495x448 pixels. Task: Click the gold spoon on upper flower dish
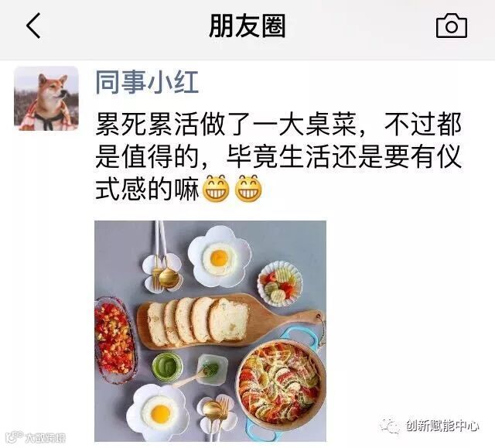(x=169, y=275)
